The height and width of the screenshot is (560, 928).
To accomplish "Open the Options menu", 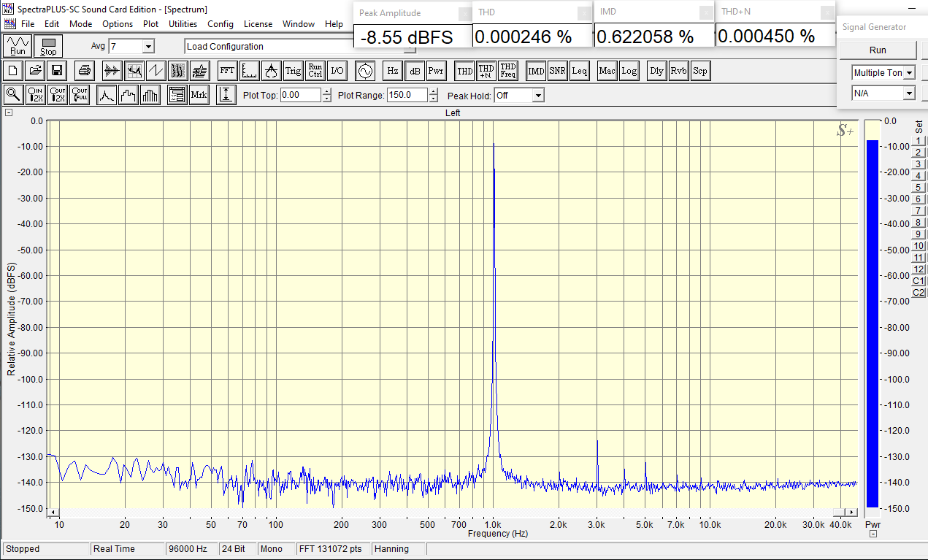I will [x=118, y=24].
